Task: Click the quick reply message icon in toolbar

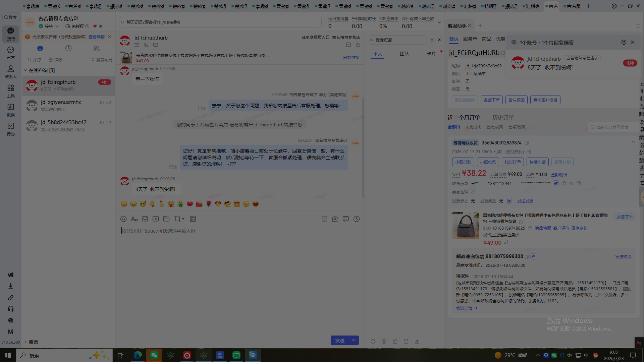Action: (x=346, y=219)
